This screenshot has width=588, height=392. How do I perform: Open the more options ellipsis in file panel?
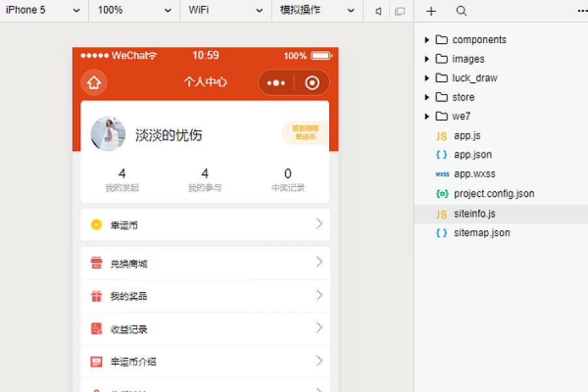click(582, 11)
